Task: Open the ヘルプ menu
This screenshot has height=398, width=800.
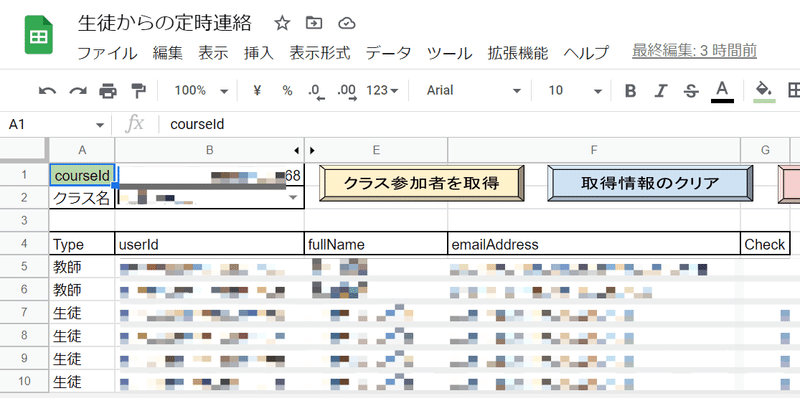Action: tap(586, 53)
